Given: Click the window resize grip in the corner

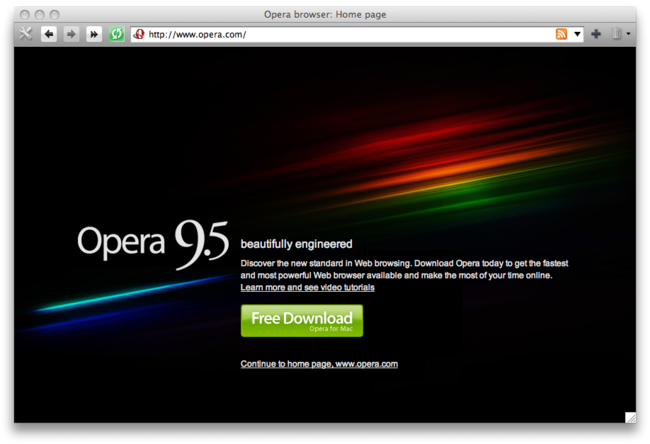Looking at the screenshot, I should tap(630, 417).
